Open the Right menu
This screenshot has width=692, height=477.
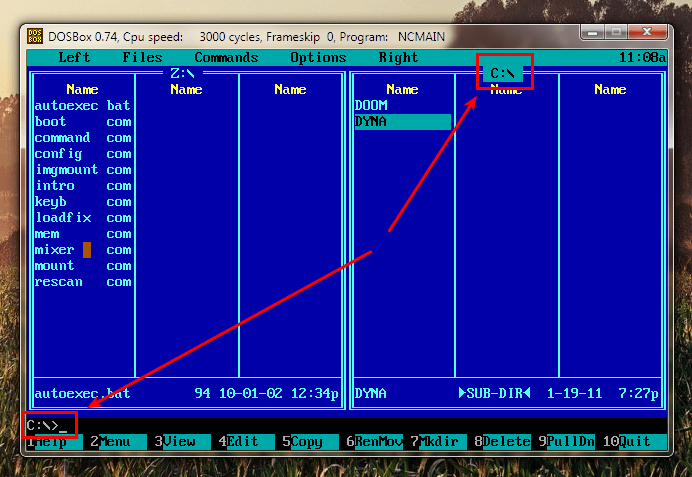pyautogui.click(x=398, y=58)
